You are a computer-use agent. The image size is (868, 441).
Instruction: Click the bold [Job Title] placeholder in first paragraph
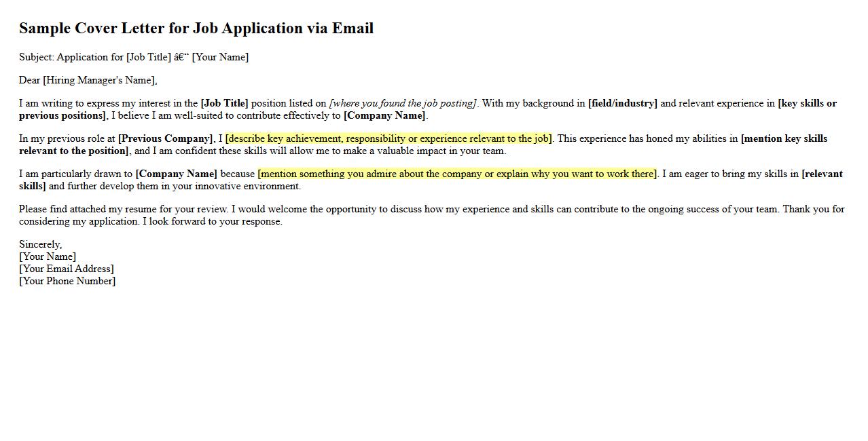tap(225, 103)
